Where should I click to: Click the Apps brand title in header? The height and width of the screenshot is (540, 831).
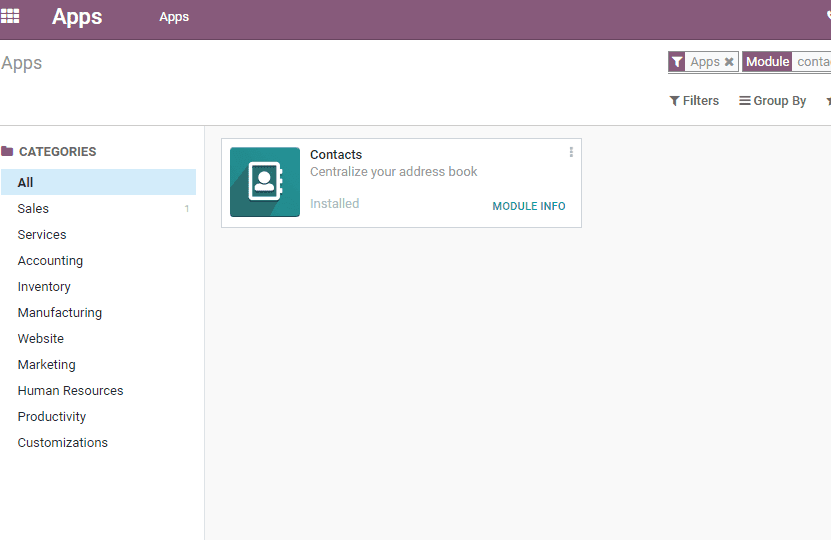tap(77, 17)
